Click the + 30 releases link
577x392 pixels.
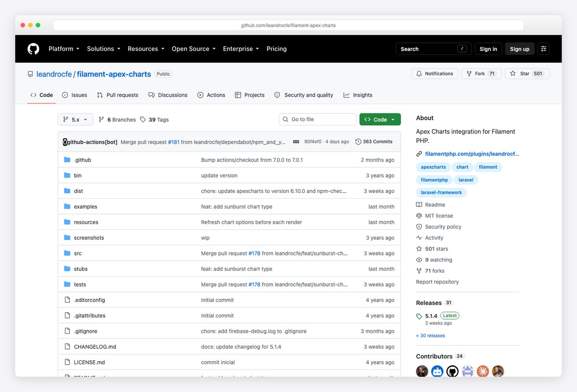[x=430, y=336]
